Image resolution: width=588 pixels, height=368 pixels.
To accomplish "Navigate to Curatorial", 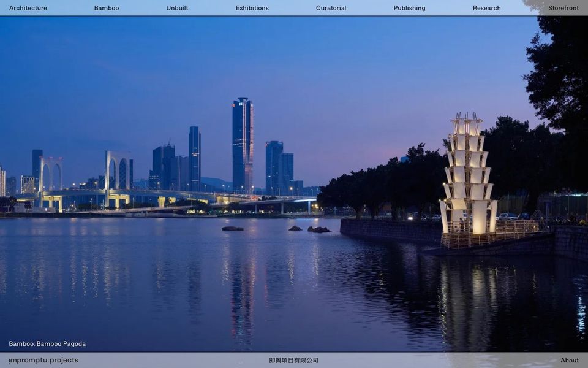I will coord(331,8).
